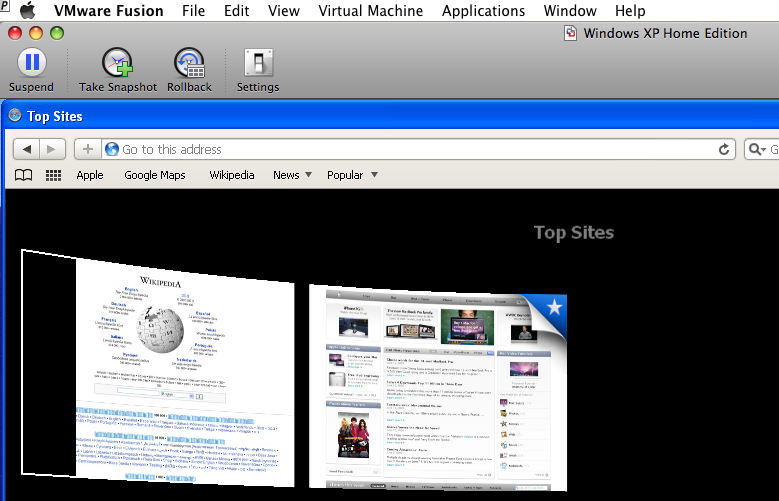Open the VMware Fusion menu

coord(109,10)
